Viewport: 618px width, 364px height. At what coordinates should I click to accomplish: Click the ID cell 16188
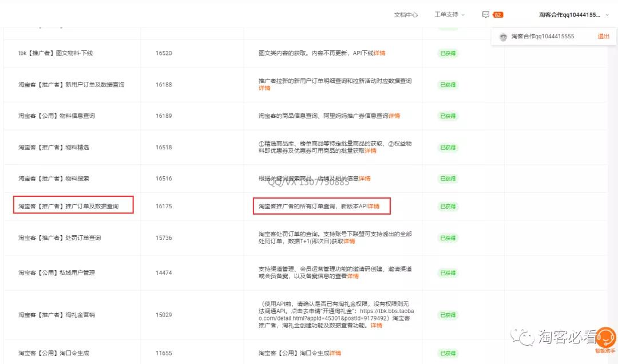[164, 84]
